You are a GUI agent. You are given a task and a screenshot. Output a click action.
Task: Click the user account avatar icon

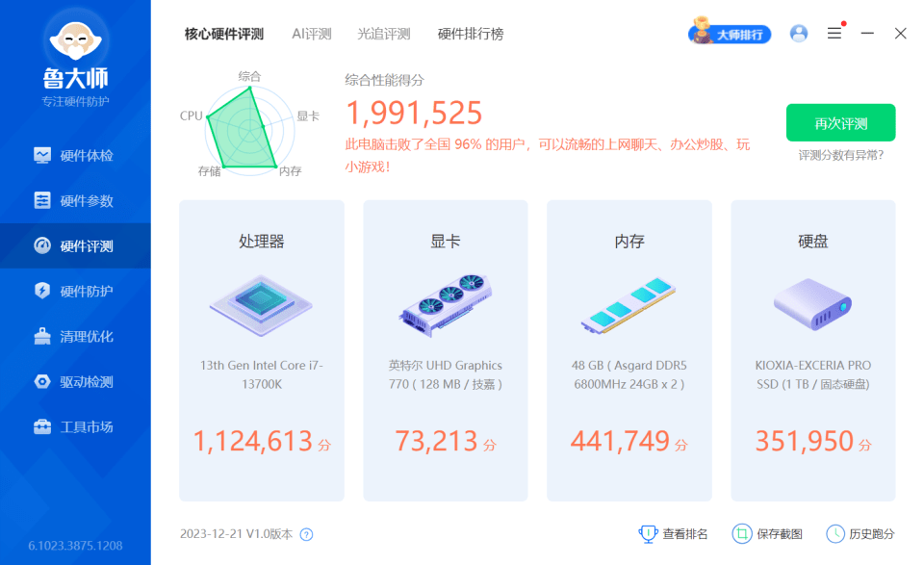pyautogui.click(x=799, y=34)
